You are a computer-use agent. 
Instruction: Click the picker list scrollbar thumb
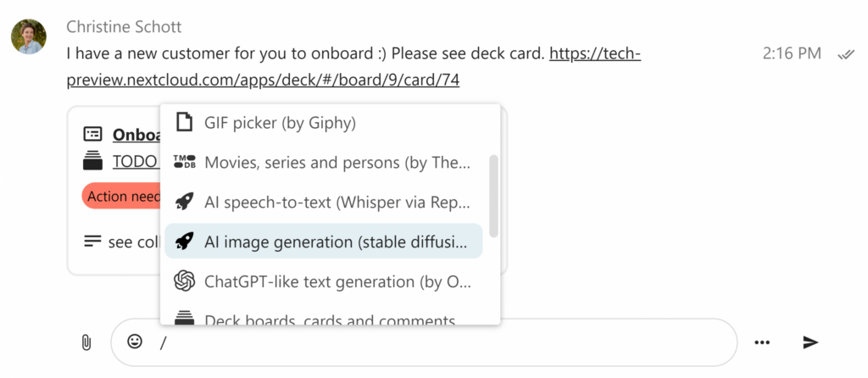494,197
